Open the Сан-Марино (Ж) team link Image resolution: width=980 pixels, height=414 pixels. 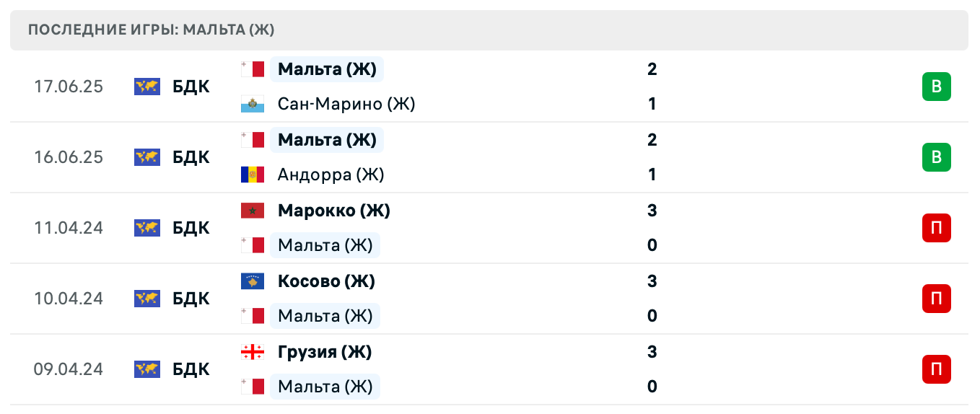click(346, 104)
